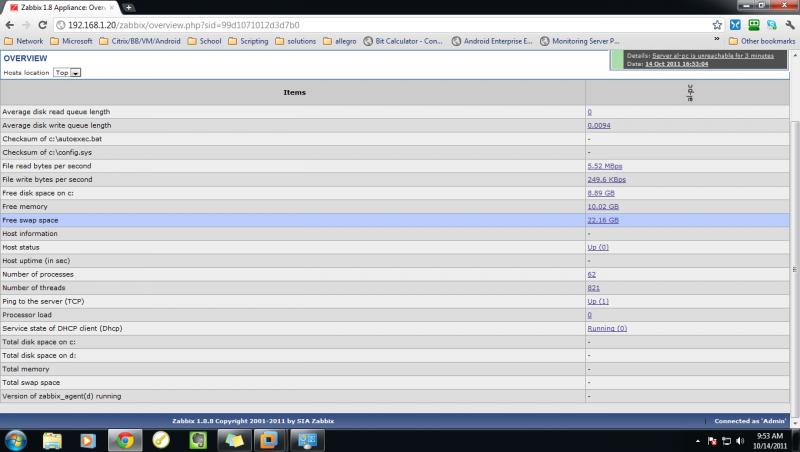The width and height of the screenshot is (800, 452).
Task: Open the Host status Up (0) link
Action: pos(597,247)
